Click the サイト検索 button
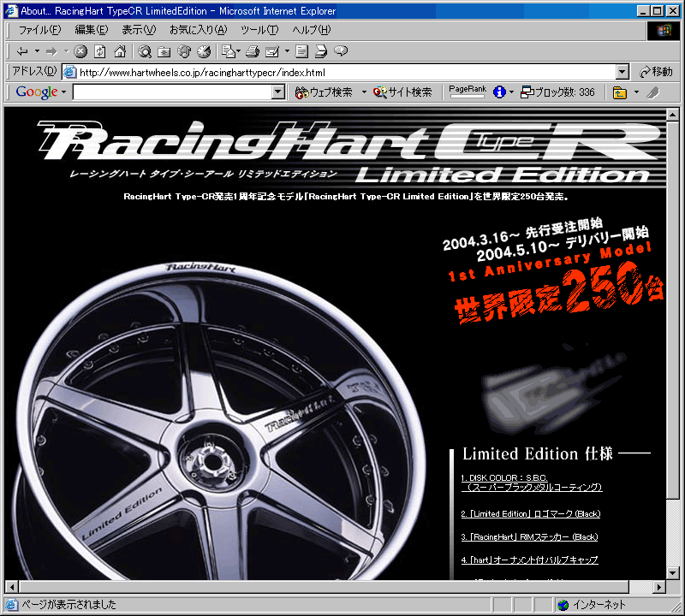 pyautogui.click(x=402, y=92)
